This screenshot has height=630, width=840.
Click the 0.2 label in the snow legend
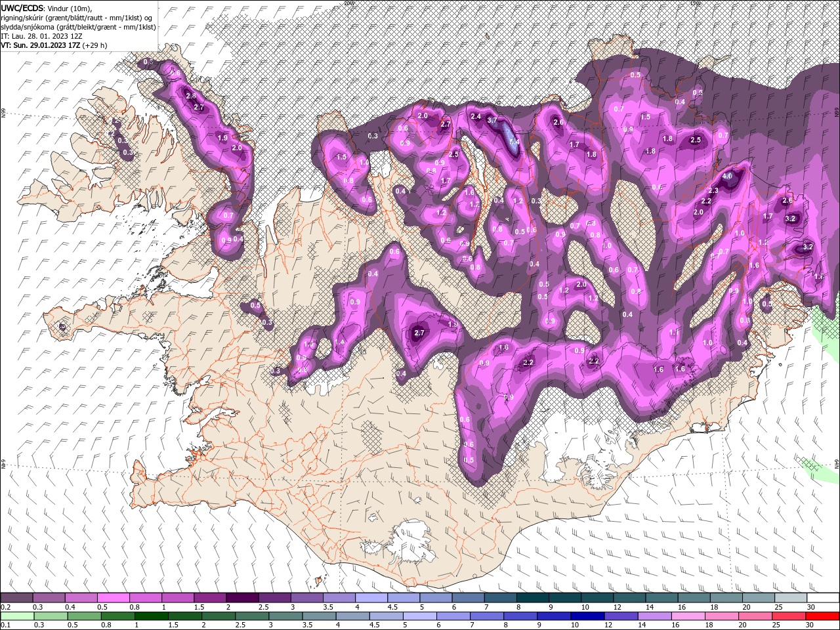(x=6, y=607)
